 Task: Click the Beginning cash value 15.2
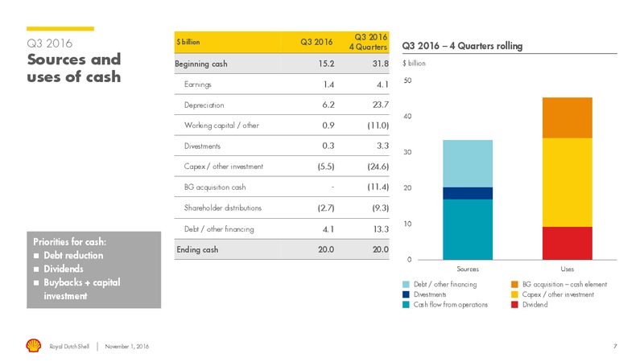point(326,64)
